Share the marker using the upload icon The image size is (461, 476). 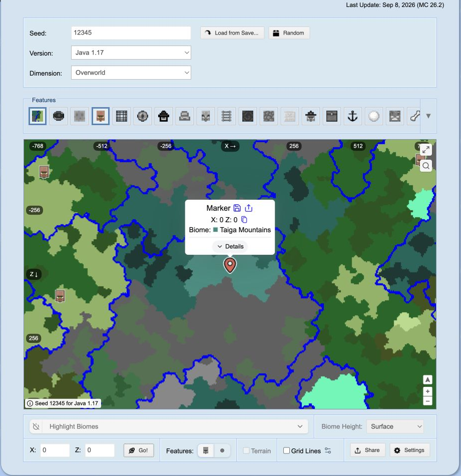pyautogui.click(x=249, y=208)
